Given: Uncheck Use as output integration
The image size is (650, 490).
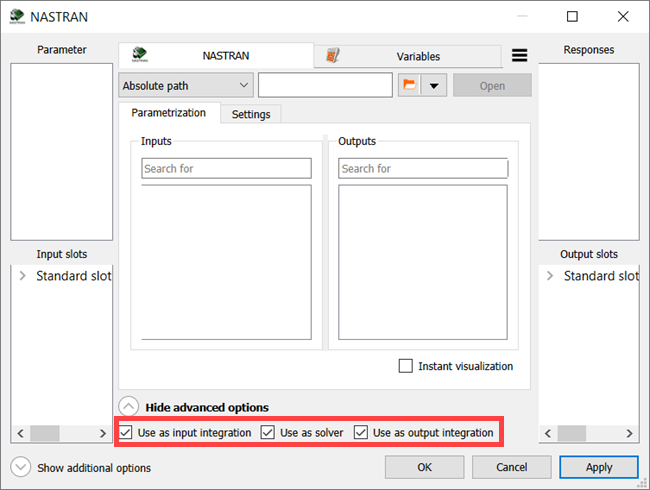Looking at the screenshot, I should pyautogui.click(x=361, y=432).
